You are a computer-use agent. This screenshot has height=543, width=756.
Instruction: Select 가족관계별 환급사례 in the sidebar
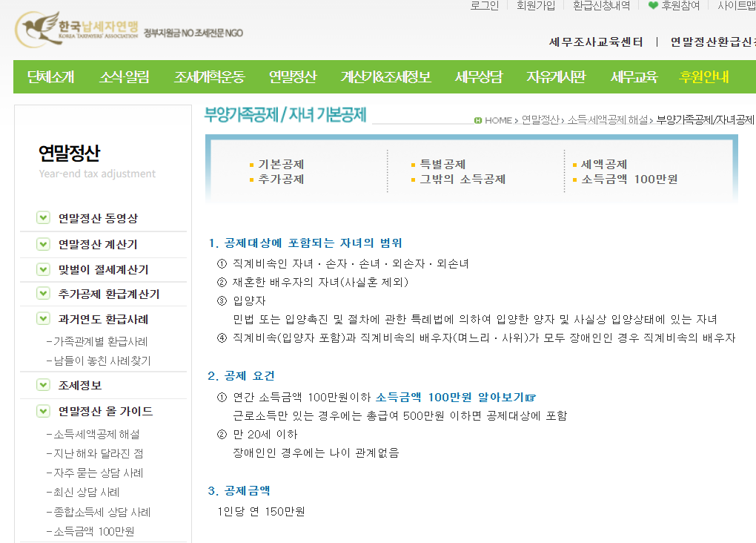pos(96,341)
